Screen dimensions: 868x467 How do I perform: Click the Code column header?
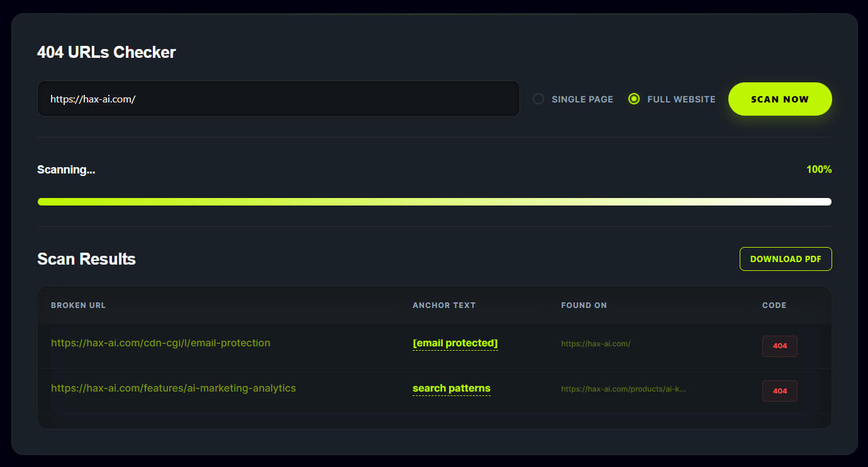pyautogui.click(x=774, y=305)
